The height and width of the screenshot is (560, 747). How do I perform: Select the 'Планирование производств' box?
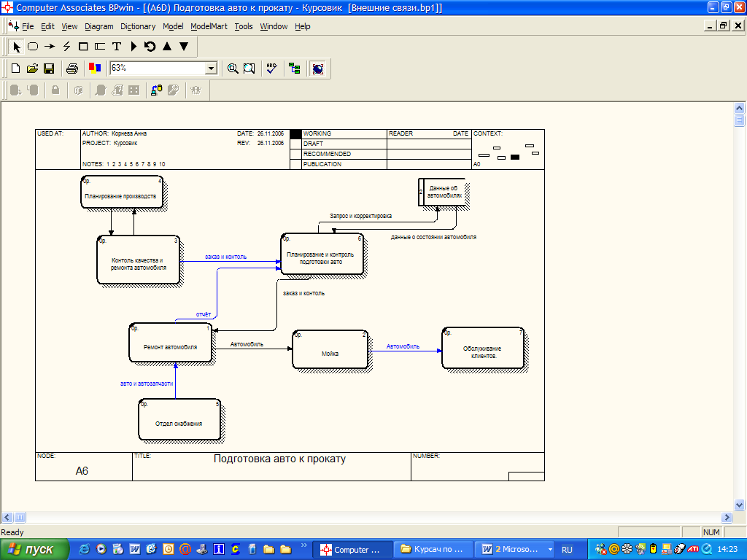(x=122, y=192)
